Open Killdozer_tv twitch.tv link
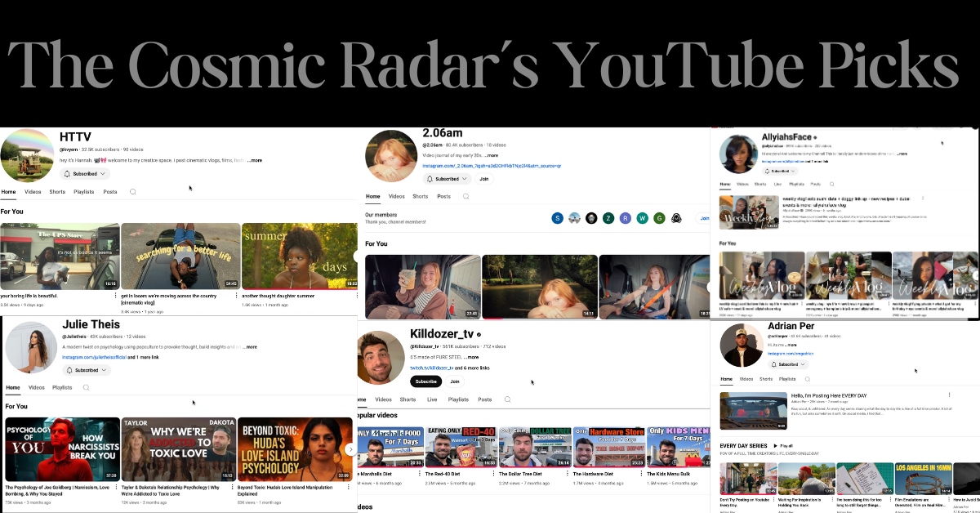 tap(431, 368)
